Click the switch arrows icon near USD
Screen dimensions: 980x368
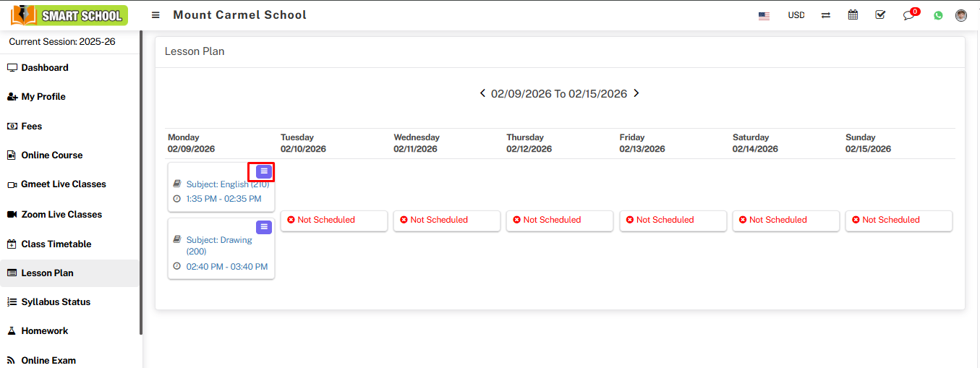pyautogui.click(x=826, y=15)
